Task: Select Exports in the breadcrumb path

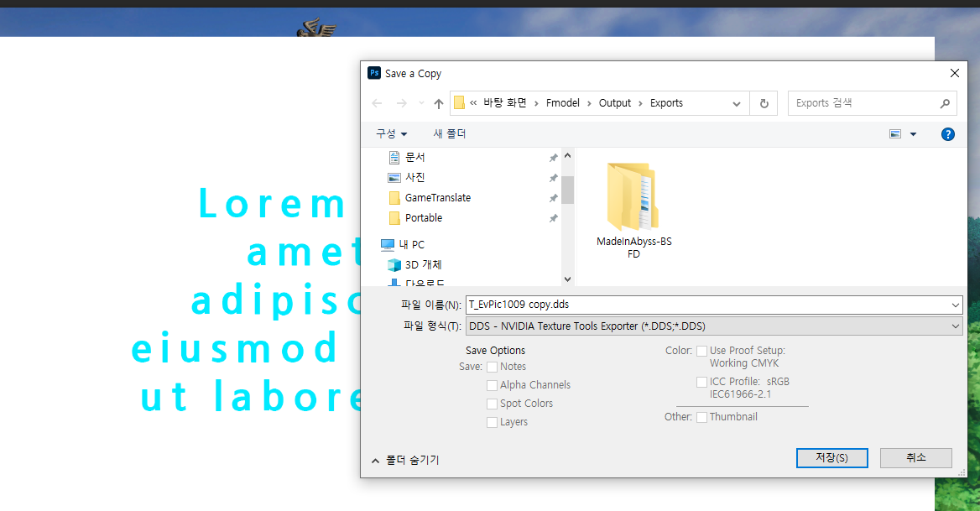Action: 666,103
